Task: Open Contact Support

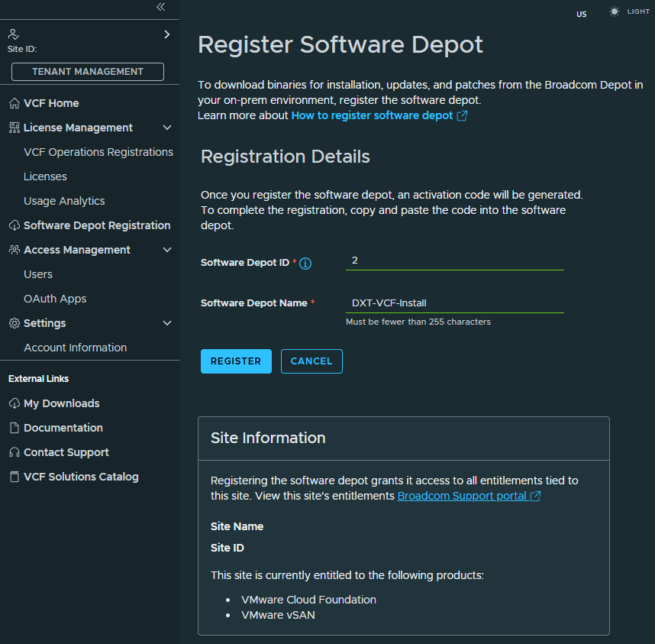Action: pos(66,452)
